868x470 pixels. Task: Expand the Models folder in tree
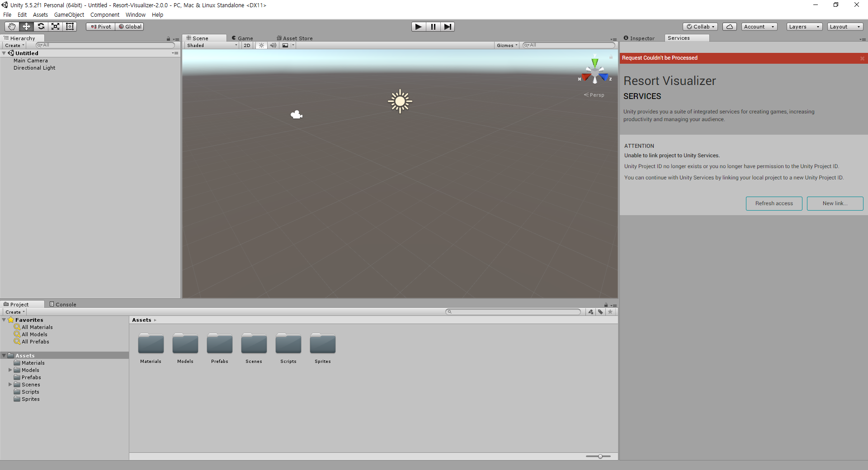10,370
